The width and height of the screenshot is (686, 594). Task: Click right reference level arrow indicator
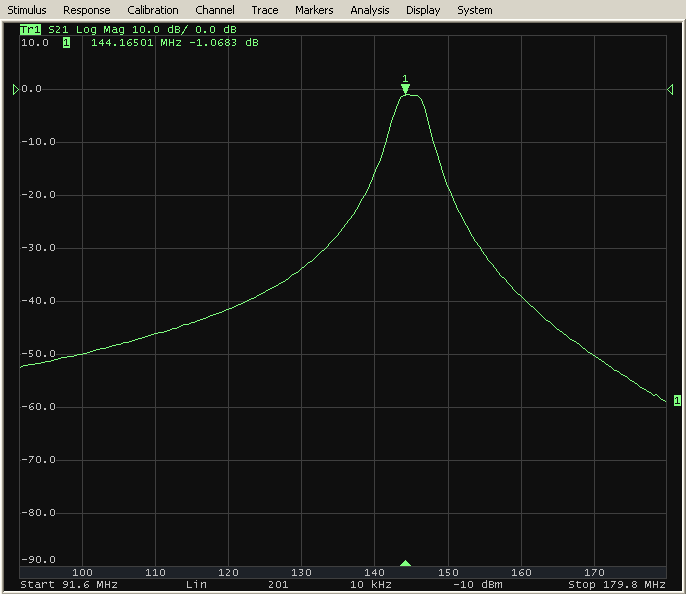[670, 90]
